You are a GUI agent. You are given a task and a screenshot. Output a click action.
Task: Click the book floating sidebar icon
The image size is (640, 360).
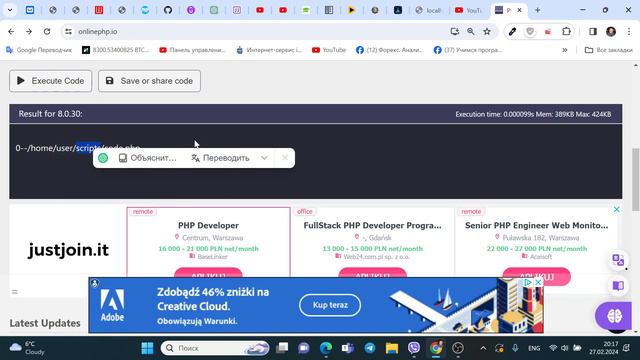(618, 285)
